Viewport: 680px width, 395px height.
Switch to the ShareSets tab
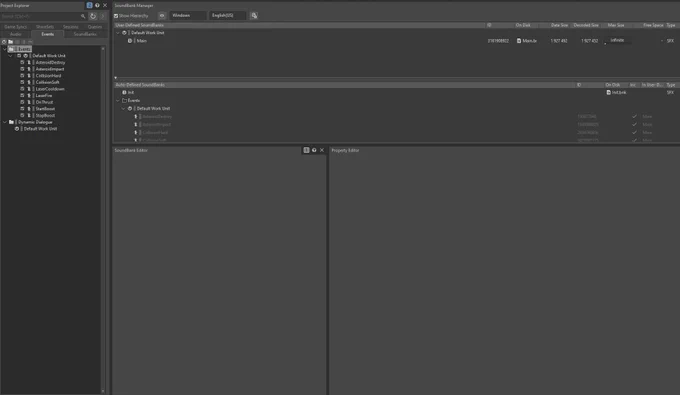(45, 27)
